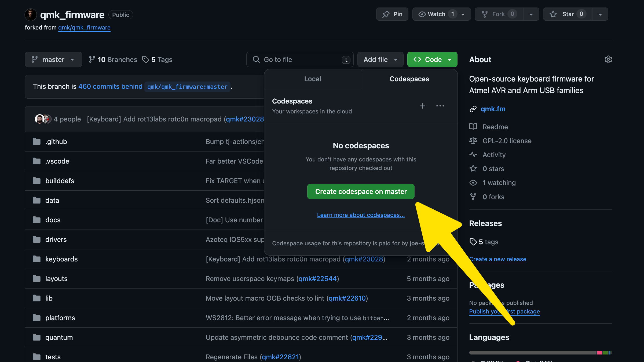Open upstream qmk/qmk_firmware fork source link
Screen dimensions: 644x362
coord(84,28)
